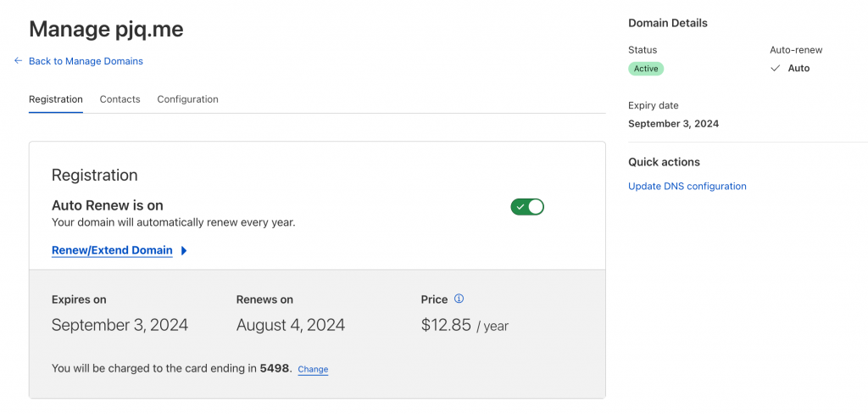Switch to the Contacts tab

[120, 99]
